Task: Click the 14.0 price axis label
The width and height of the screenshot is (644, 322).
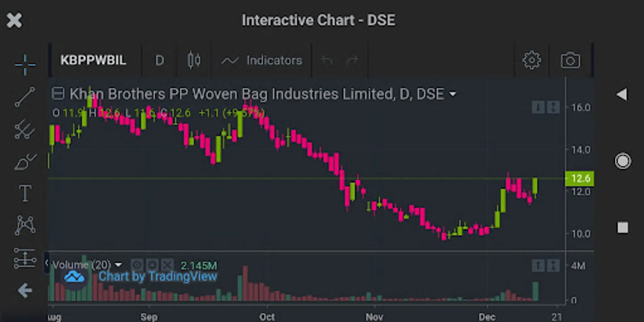Action: (581, 150)
